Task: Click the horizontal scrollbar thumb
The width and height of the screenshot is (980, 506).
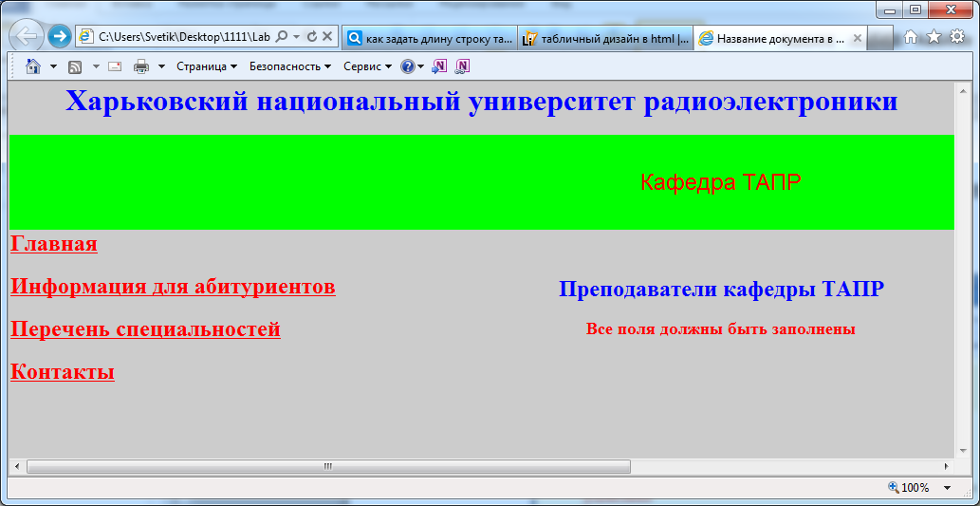Action: click(329, 466)
